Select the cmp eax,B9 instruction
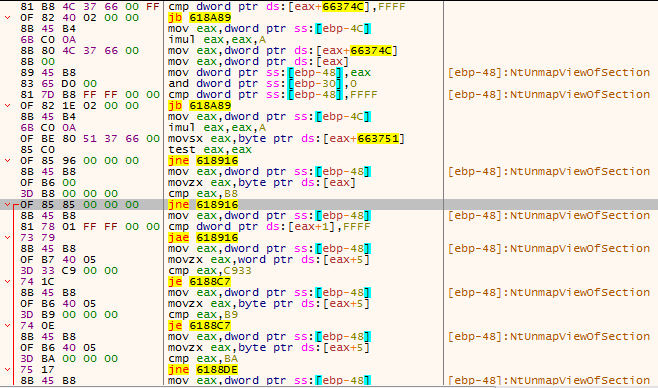The width and height of the screenshot is (658, 388). pyautogui.click(x=203, y=315)
